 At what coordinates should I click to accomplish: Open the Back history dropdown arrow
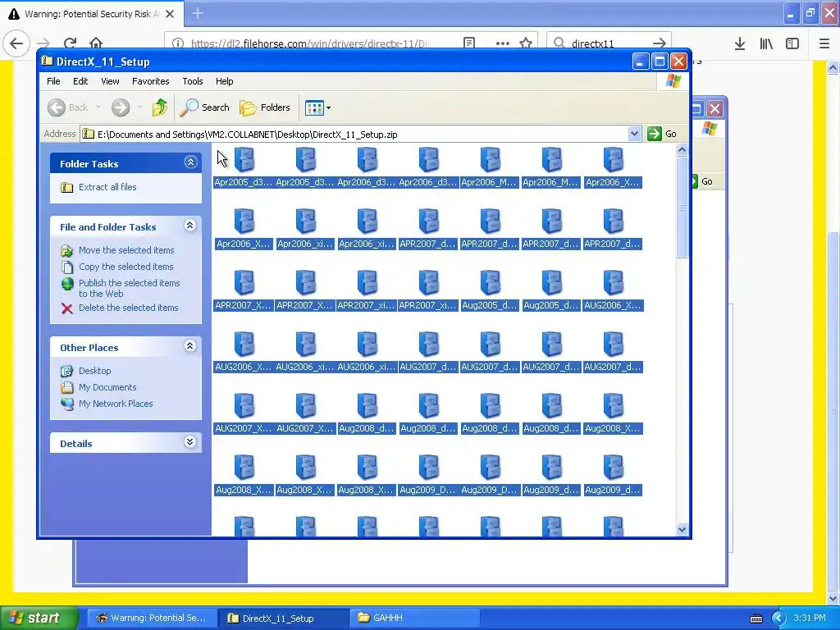(98, 107)
